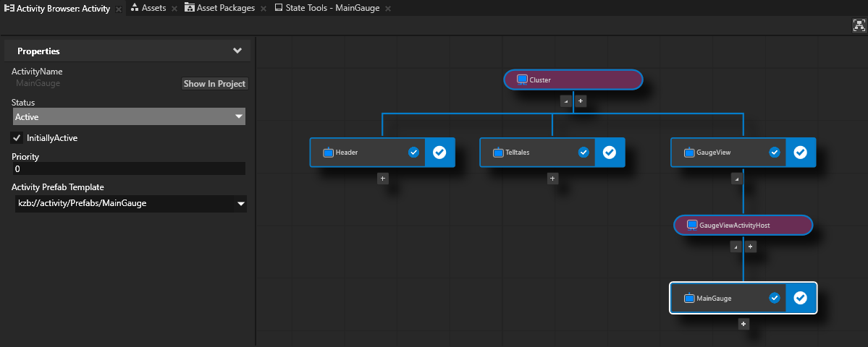Switch to the Asset Packages tab
Screen dimensions: 868x347
[225, 8]
